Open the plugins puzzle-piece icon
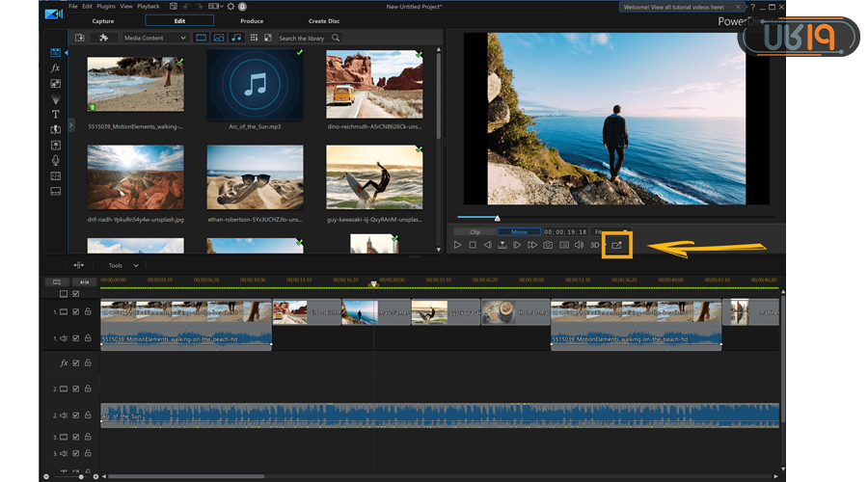 click(103, 38)
